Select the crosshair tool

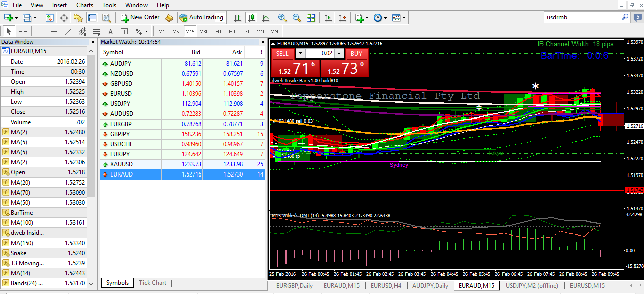(x=23, y=31)
